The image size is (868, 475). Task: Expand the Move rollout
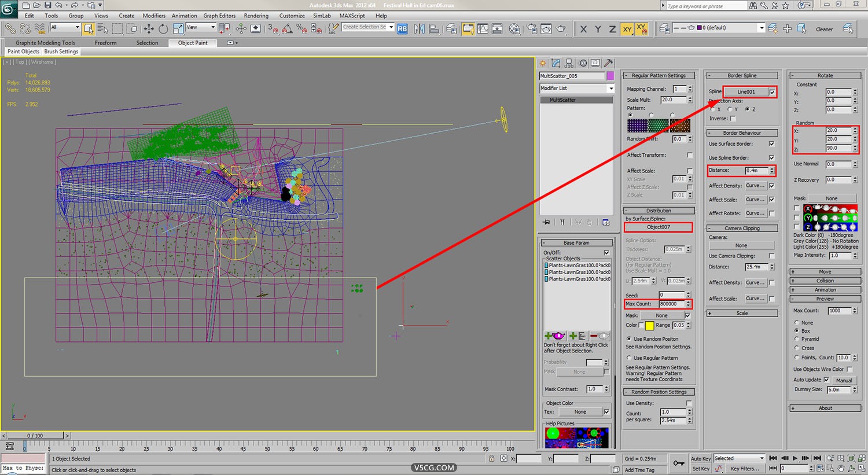826,271
